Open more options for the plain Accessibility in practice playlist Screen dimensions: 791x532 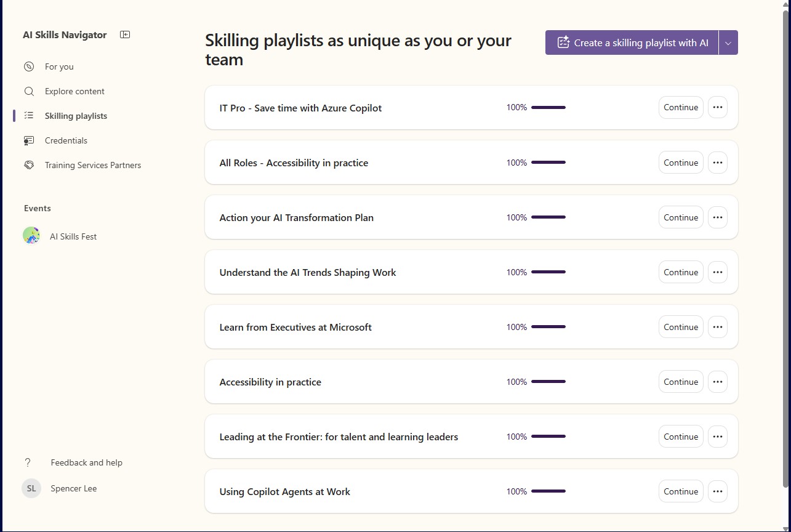point(718,382)
